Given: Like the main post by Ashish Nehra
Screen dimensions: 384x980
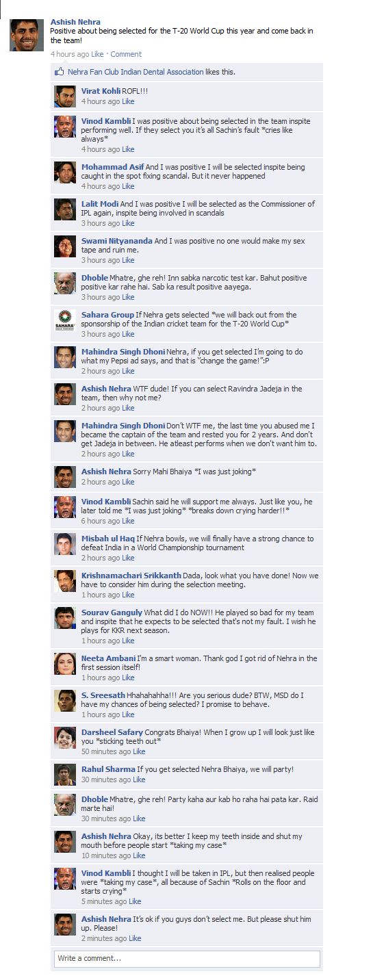Looking at the screenshot, I should coord(97,54).
